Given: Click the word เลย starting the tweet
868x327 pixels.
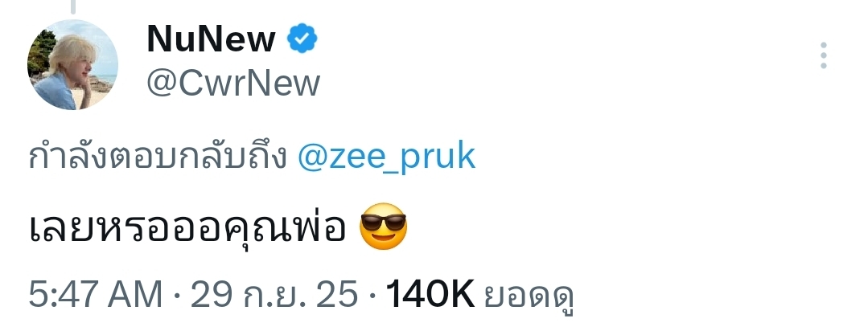Looking at the screenshot, I should [x=55, y=228].
